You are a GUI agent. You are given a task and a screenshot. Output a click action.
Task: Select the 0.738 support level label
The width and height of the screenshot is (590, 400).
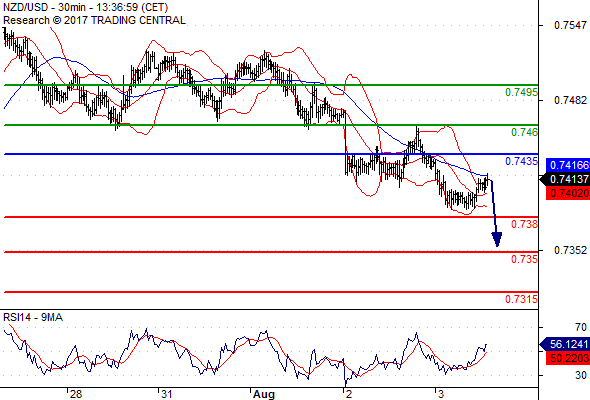524,224
